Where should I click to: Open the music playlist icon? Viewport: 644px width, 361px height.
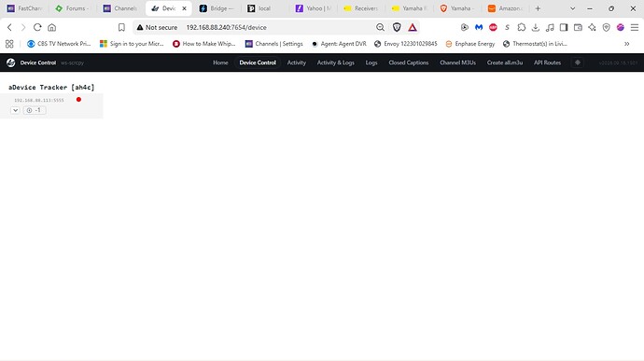click(550, 27)
